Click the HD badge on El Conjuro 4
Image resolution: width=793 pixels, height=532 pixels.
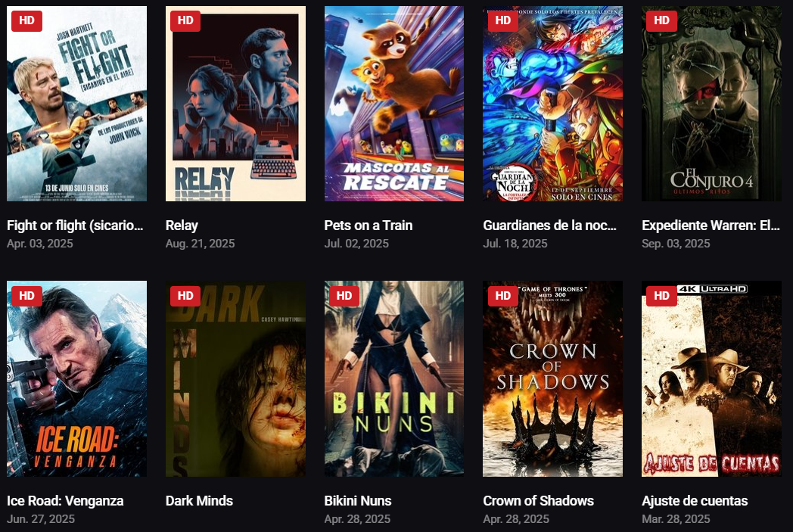coord(661,20)
